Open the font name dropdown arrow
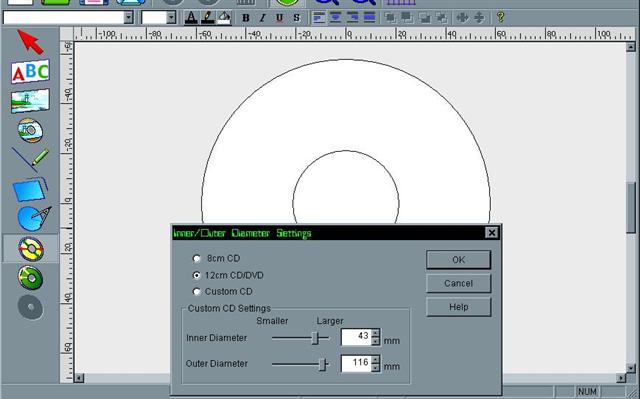 [x=129, y=18]
